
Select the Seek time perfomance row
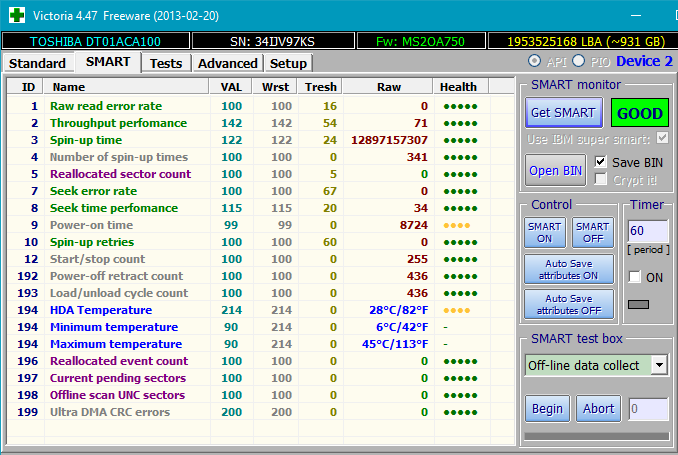coord(261,208)
